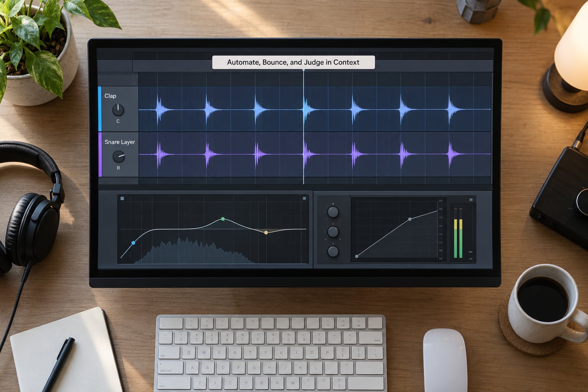Click the EQ panel's top-right corner button
Viewport: 588px width, 392px height.
[x=304, y=198]
